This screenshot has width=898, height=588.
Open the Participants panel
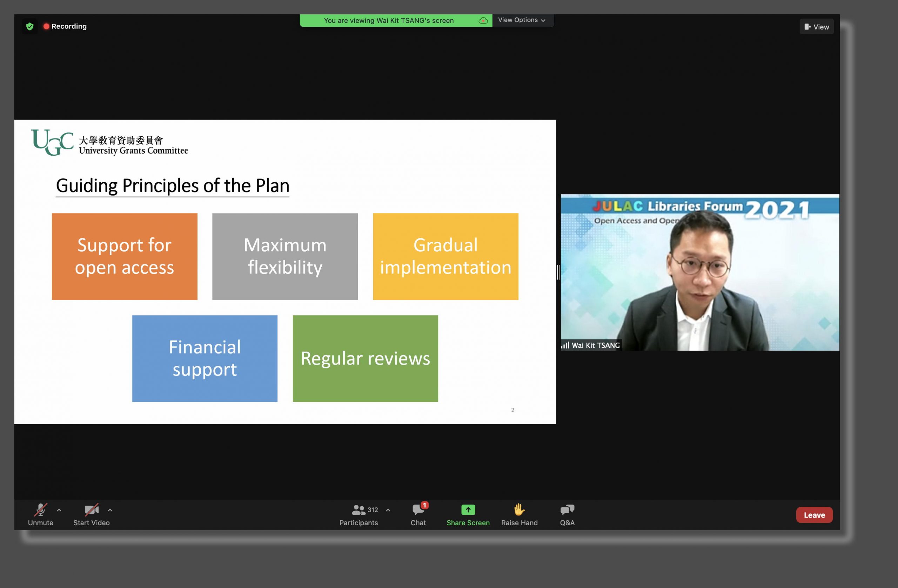tap(358, 515)
